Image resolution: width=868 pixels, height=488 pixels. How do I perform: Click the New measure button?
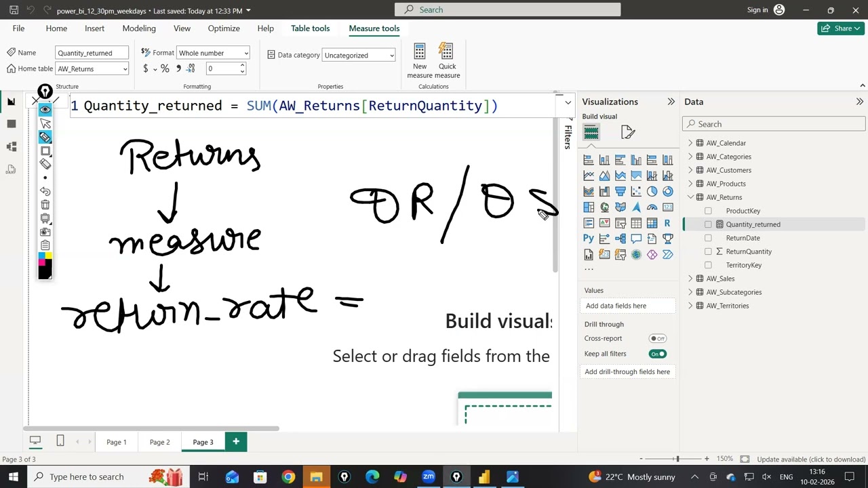[x=420, y=61]
